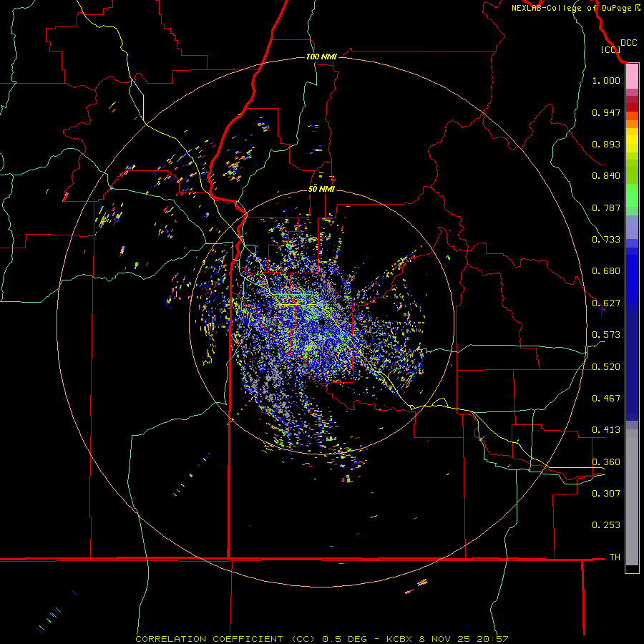Click the 0.893 legend value
Image resolution: width=644 pixels, height=644 pixels.
(606, 144)
